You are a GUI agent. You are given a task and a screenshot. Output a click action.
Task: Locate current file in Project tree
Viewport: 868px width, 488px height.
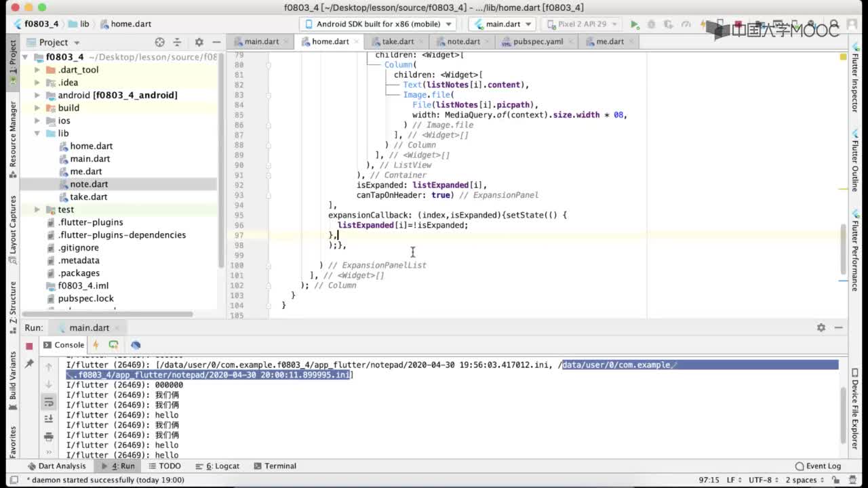(159, 42)
